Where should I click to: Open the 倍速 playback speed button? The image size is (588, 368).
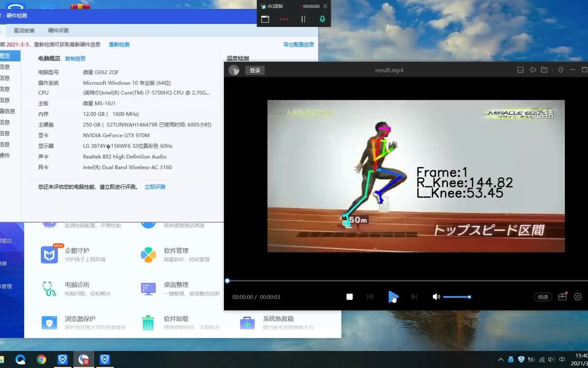pos(543,297)
